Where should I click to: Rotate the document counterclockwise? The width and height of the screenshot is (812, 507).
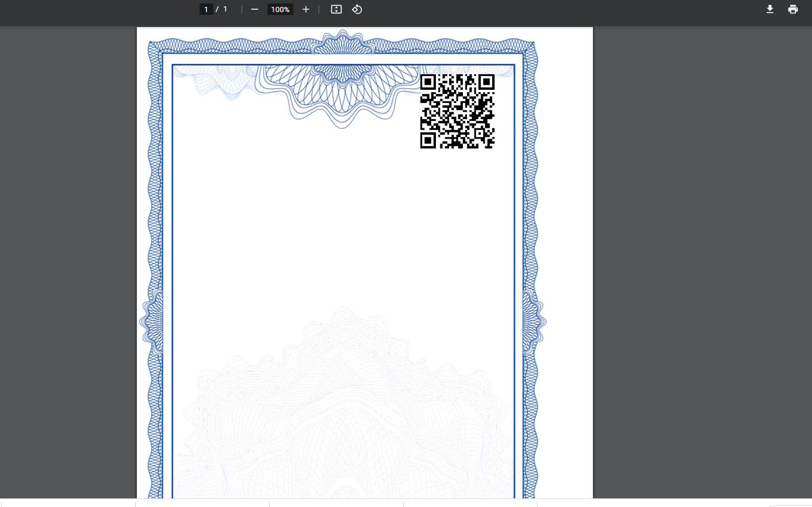click(357, 9)
